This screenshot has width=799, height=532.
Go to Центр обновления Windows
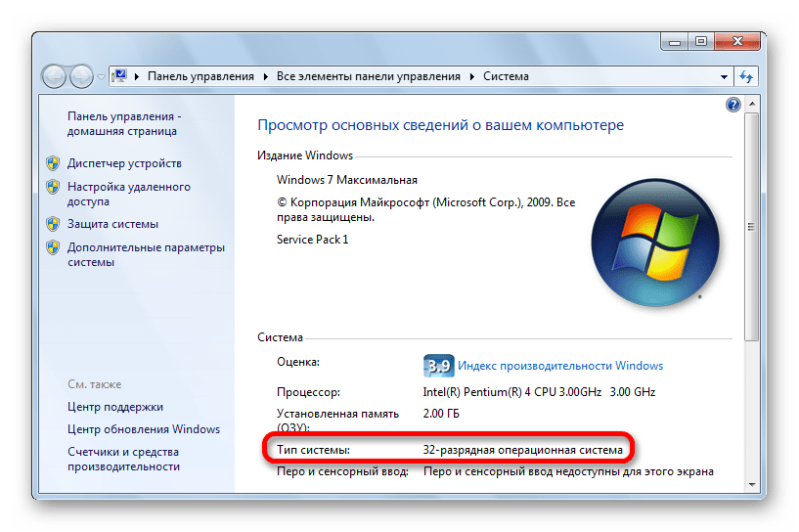(x=143, y=429)
